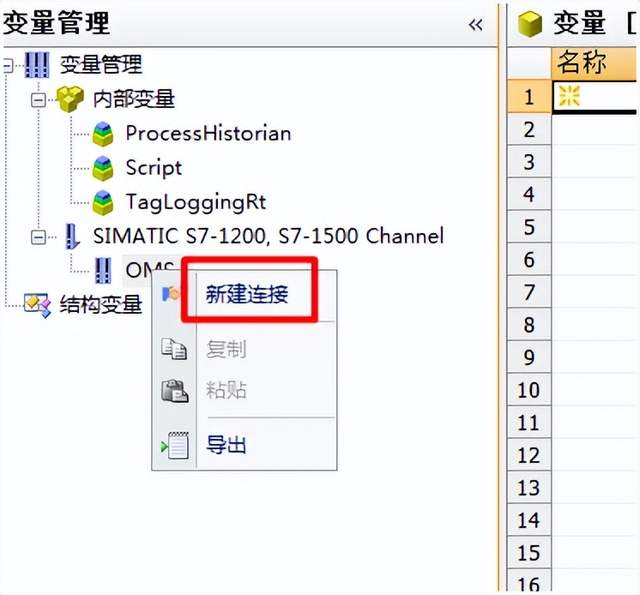Screen dimensions: 640x595
Task: Select row header 11 in variable table
Action: point(529,422)
